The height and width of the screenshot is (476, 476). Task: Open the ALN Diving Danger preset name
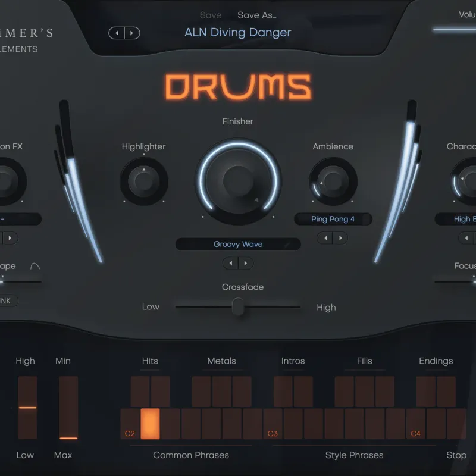click(237, 32)
